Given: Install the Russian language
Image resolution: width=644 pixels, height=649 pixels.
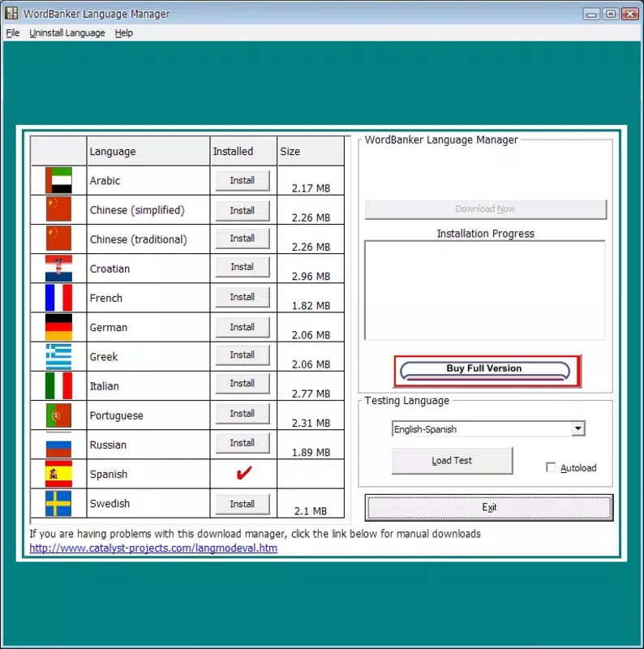Looking at the screenshot, I should [x=243, y=443].
